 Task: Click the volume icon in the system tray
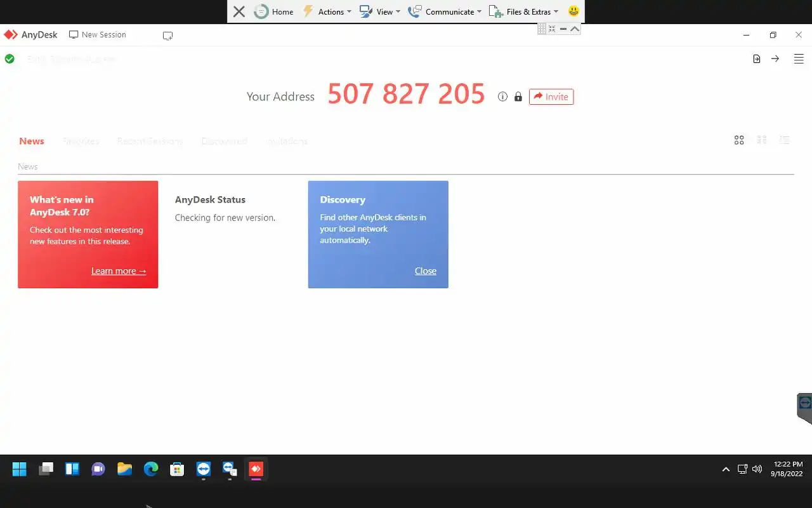(757, 469)
